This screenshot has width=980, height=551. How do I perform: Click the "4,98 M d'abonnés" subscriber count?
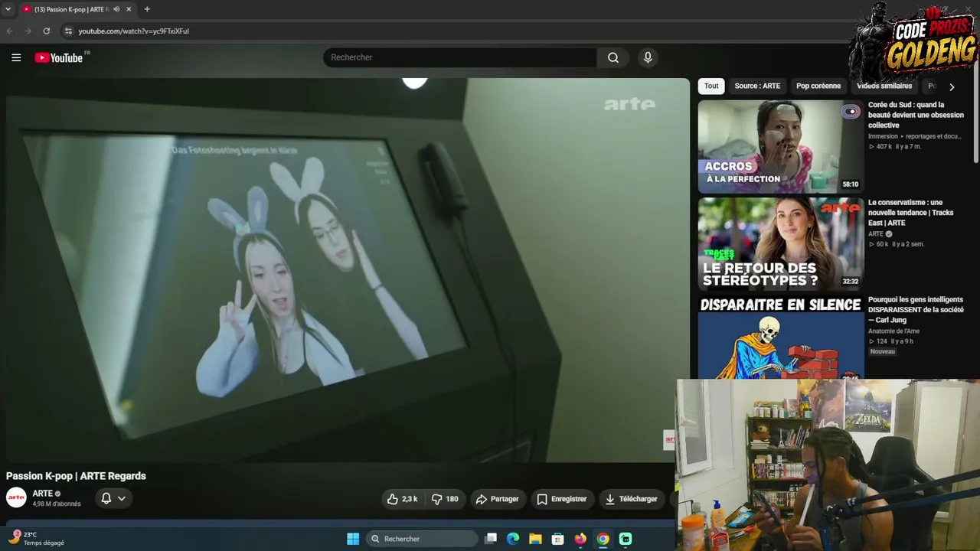56,504
